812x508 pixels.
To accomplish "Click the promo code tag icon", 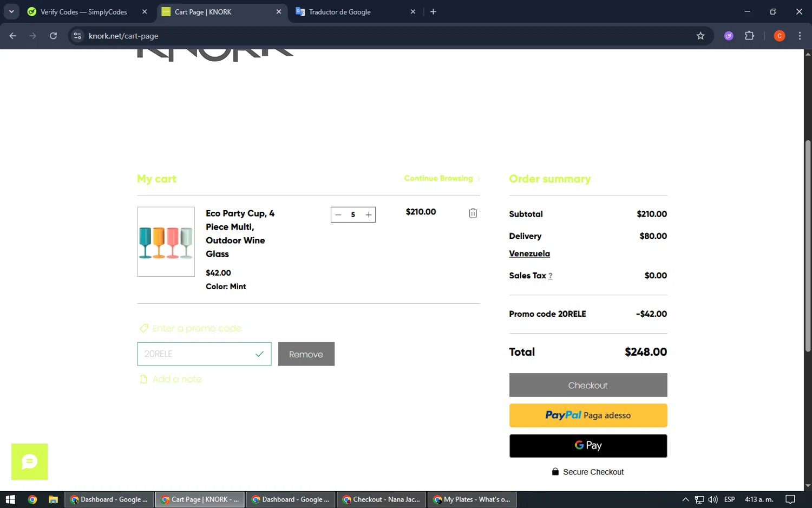I will [143, 328].
